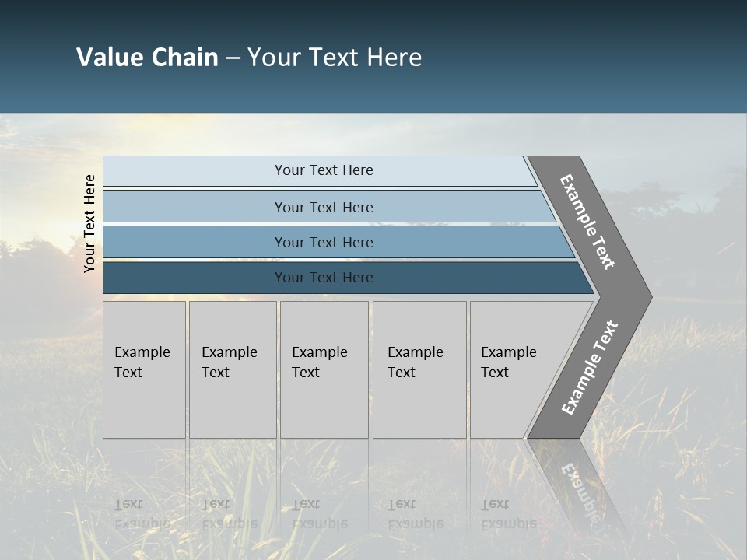The height and width of the screenshot is (560, 747).
Task: Select the darkest blue bar "Your Text Here"
Action: (323, 278)
